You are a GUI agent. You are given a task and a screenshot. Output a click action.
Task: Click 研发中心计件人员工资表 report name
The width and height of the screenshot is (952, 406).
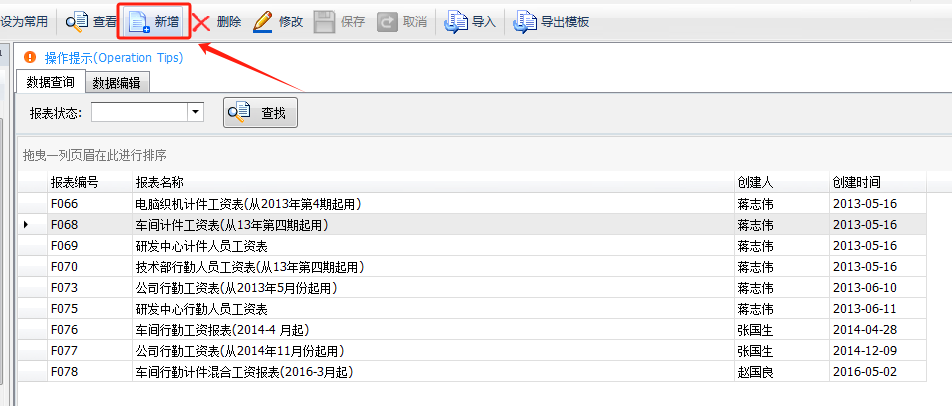(x=202, y=246)
